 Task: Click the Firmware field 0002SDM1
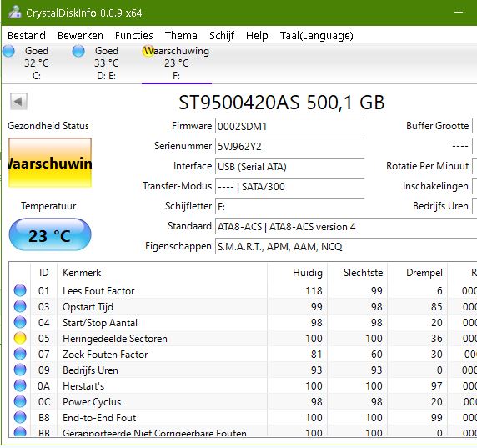click(289, 126)
